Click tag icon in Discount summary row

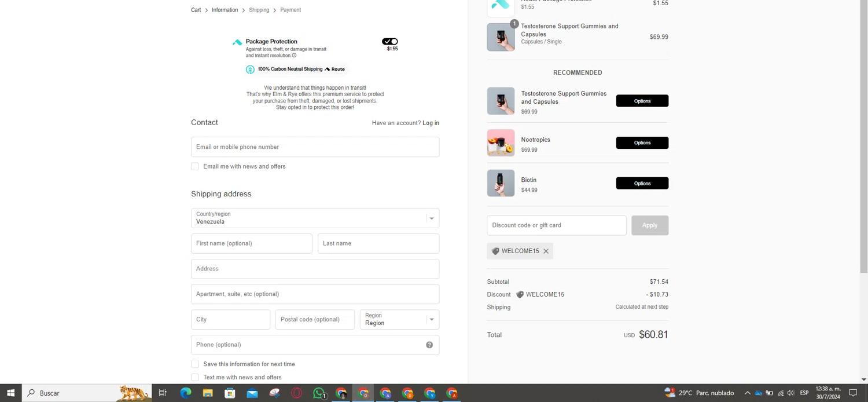pos(520,295)
